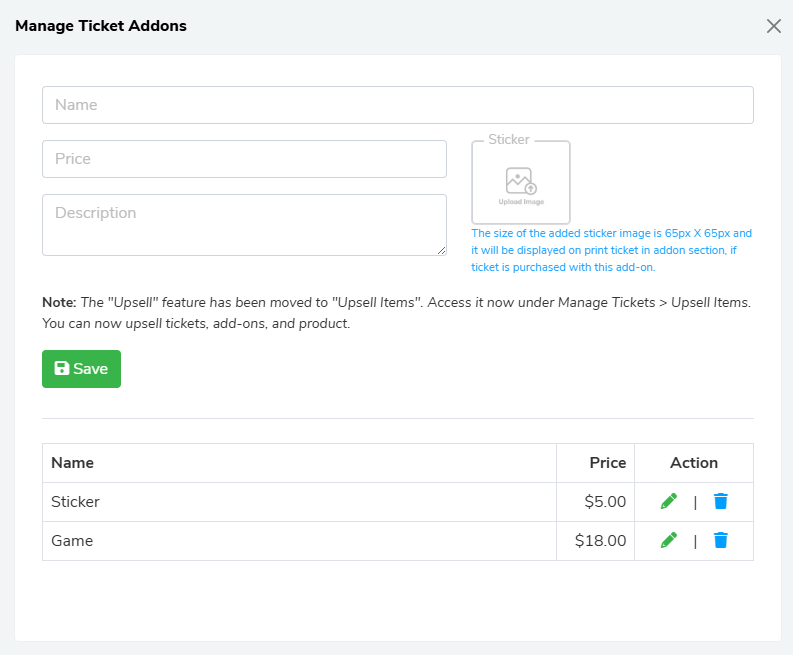Image resolution: width=793 pixels, height=655 pixels.
Task: Click the $18.00 price cell
Action: [x=601, y=541]
